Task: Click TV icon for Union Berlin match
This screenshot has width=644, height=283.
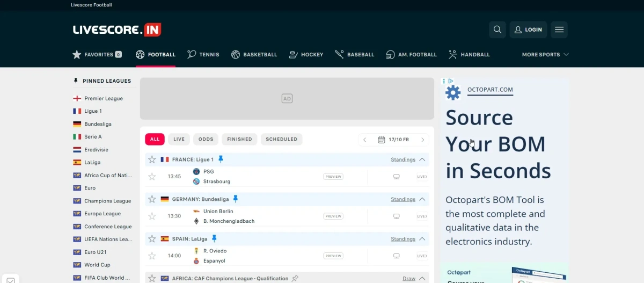Action: tap(397, 216)
